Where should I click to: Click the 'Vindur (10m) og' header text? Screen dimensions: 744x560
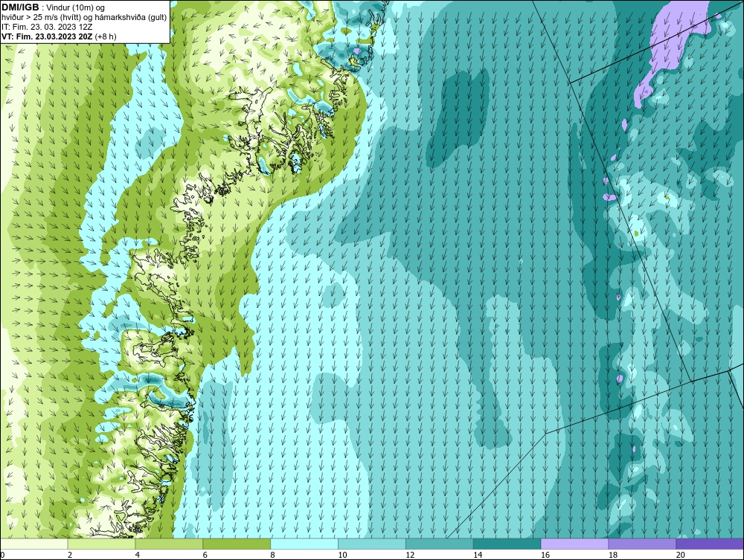pos(76,7)
